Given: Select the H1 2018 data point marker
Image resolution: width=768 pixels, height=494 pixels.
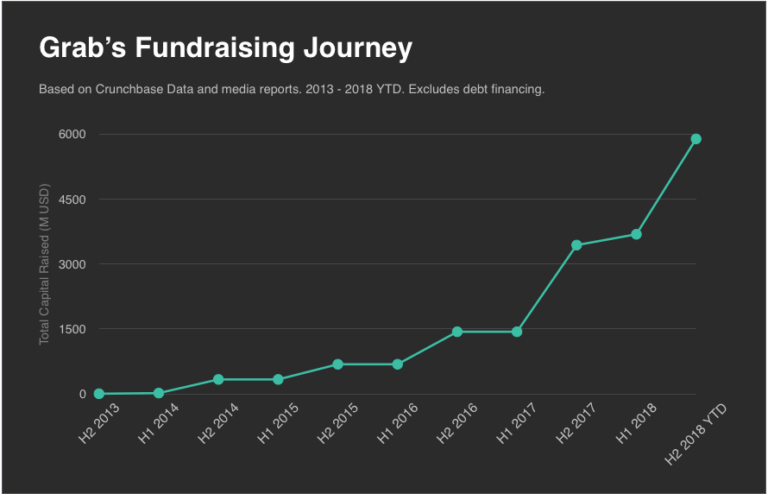Looking at the screenshot, I should [x=636, y=234].
